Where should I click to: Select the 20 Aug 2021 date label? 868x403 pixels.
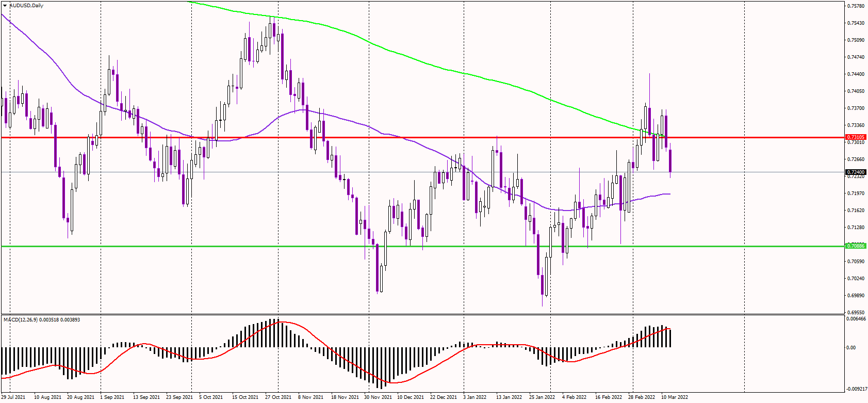[80, 397]
